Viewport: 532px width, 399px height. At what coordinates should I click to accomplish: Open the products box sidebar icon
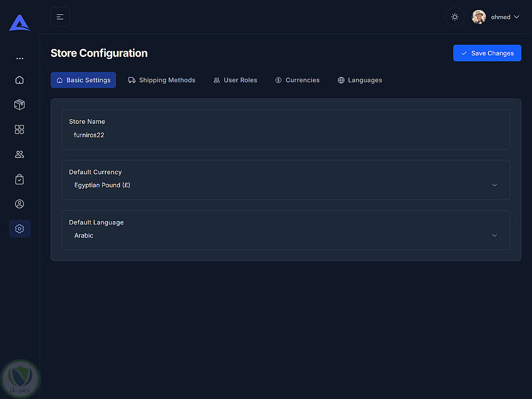pyautogui.click(x=20, y=104)
